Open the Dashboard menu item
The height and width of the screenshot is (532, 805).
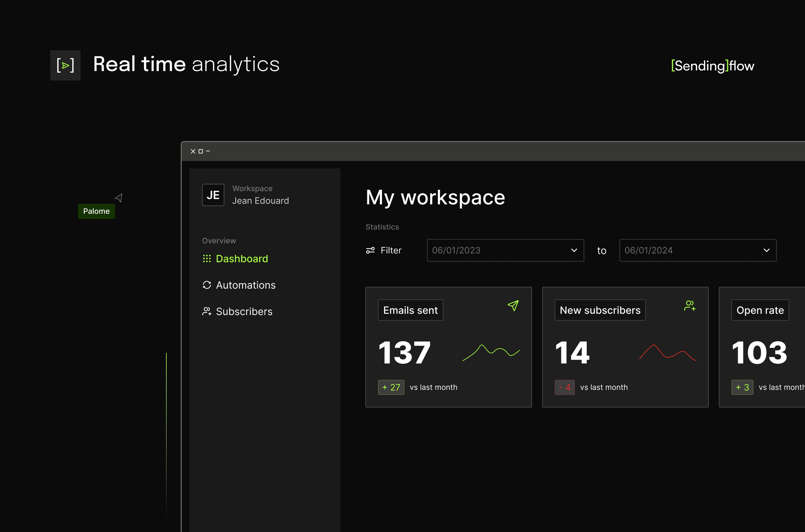241,258
